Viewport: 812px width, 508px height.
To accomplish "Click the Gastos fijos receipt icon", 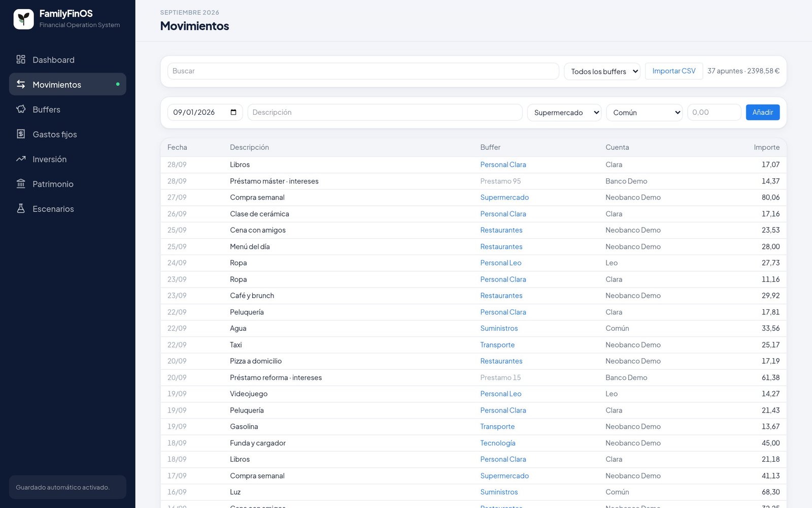I will 21,134.
